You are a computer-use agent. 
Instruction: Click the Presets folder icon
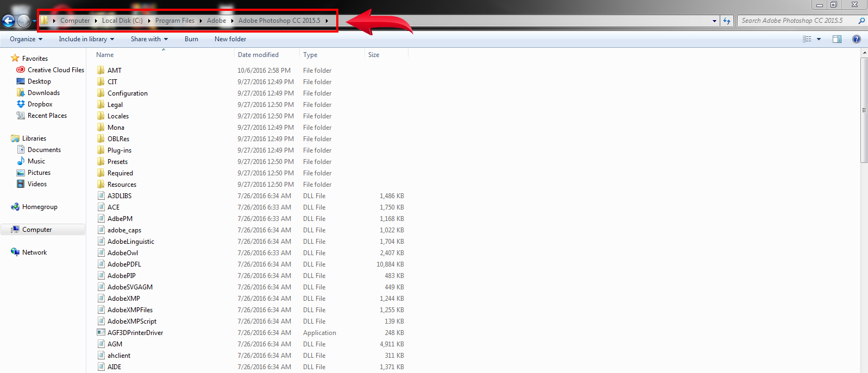tap(101, 162)
